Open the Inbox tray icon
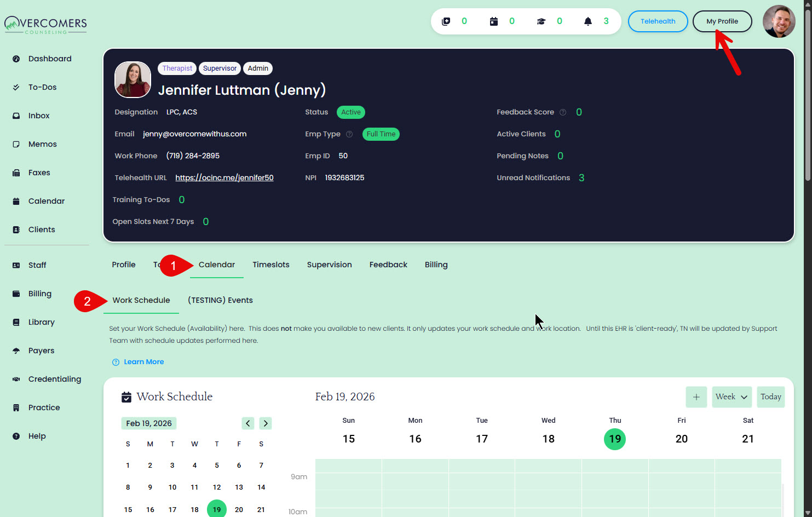Viewport: 812px width, 517px height. click(x=16, y=116)
